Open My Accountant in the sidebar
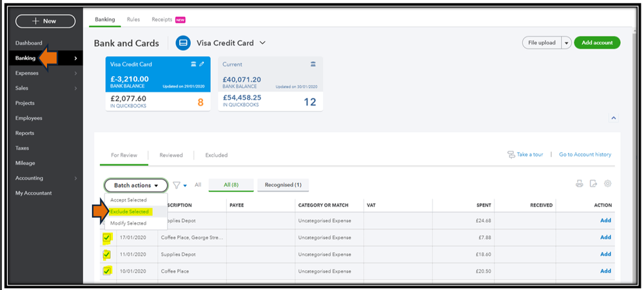 [x=34, y=193]
